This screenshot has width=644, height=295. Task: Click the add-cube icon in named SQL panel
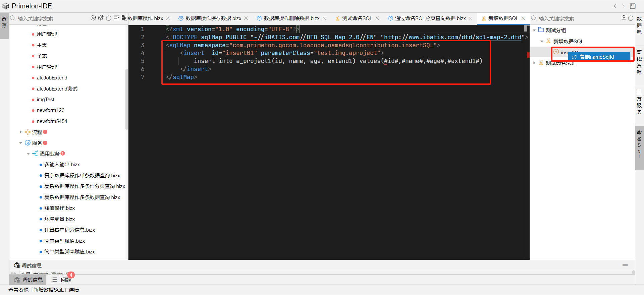coord(624,18)
